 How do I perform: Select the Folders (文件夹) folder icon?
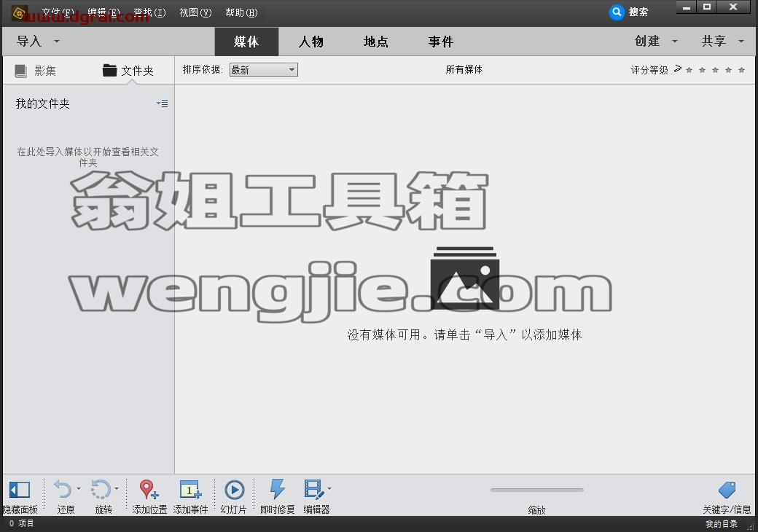click(x=110, y=71)
